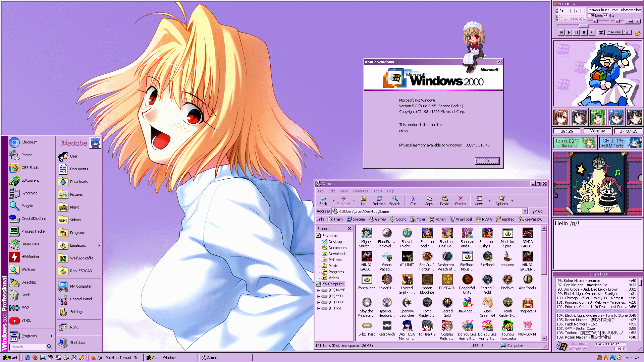Click Refresh in the Games toolbar
Screen dimensions: 644x362
pyautogui.click(x=379, y=201)
